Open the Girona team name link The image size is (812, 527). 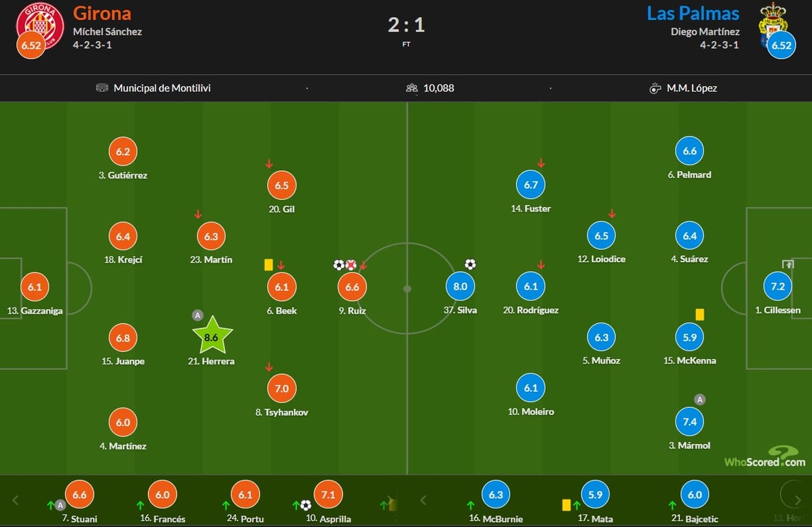click(102, 13)
